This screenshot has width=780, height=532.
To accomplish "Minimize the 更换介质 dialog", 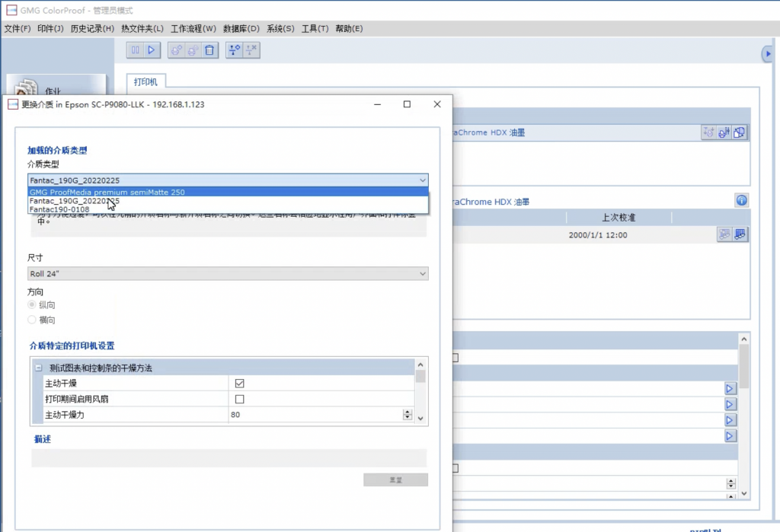I will point(378,104).
